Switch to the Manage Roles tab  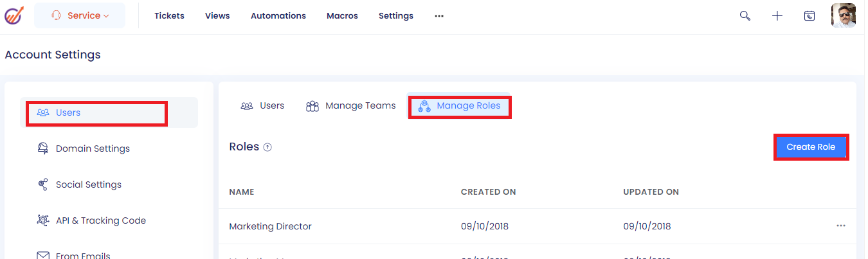[459, 105]
